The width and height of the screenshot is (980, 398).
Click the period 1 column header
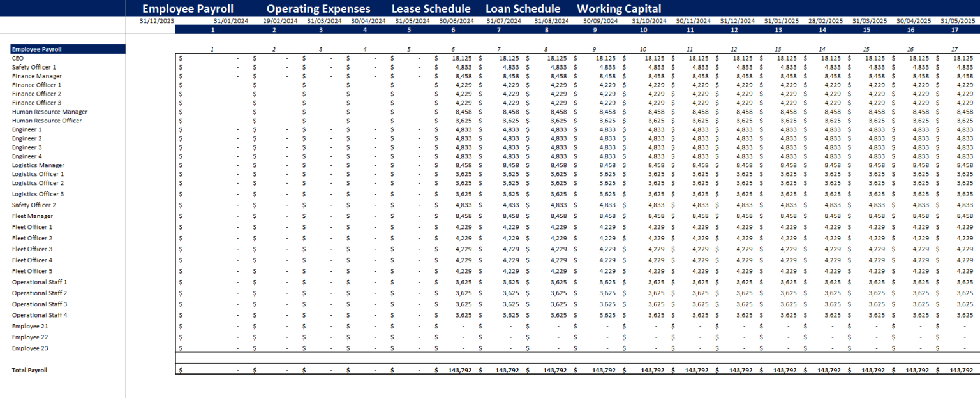coord(212,29)
